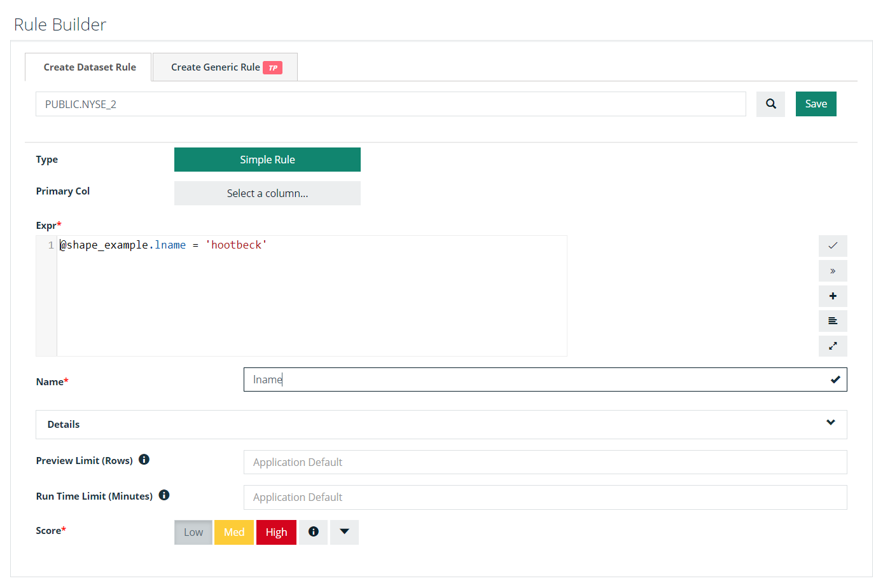Add a new expression via the plus icon
Image resolution: width=883 pixels, height=588 pixels.
pos(833,296)
